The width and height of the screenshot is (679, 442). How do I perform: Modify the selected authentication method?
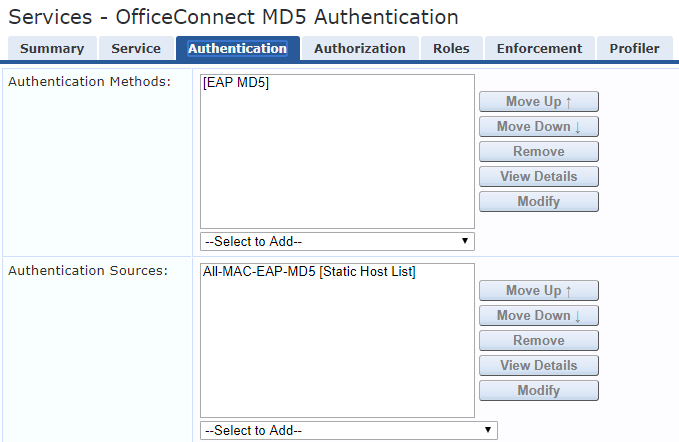539,201
